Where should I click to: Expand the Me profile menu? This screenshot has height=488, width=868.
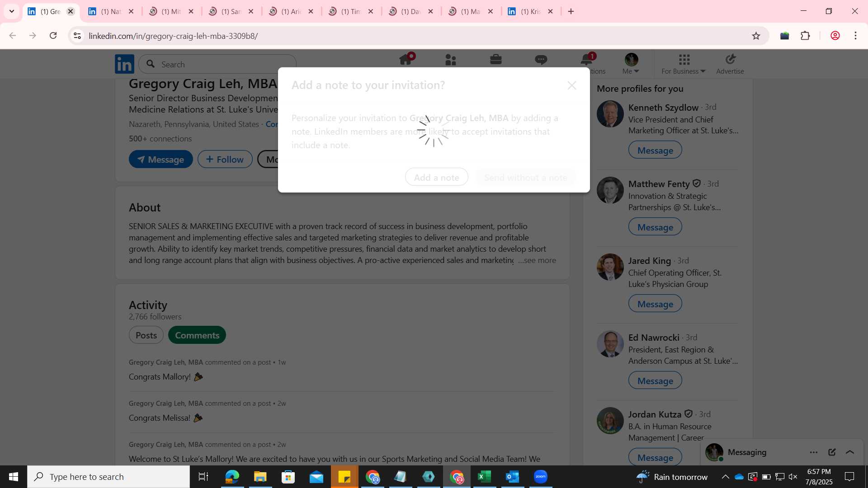tap(631, 64)
